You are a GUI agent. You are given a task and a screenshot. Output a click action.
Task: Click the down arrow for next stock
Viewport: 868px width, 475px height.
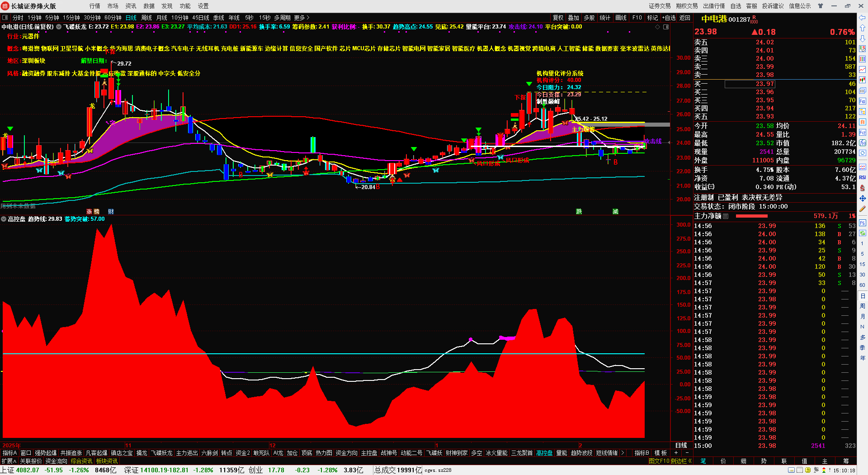(x=863, y=38)
